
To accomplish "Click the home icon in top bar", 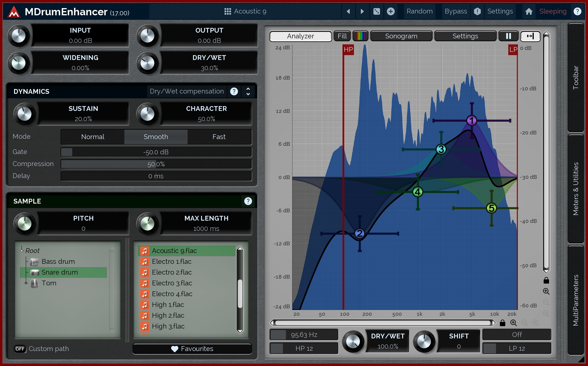I will pos(529,11).
